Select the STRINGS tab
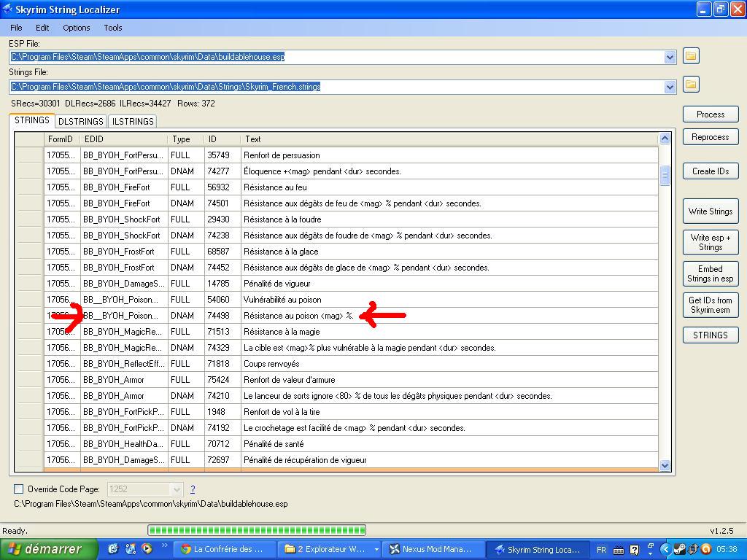The width and height of the screenshot is (747, 560). 32,120
